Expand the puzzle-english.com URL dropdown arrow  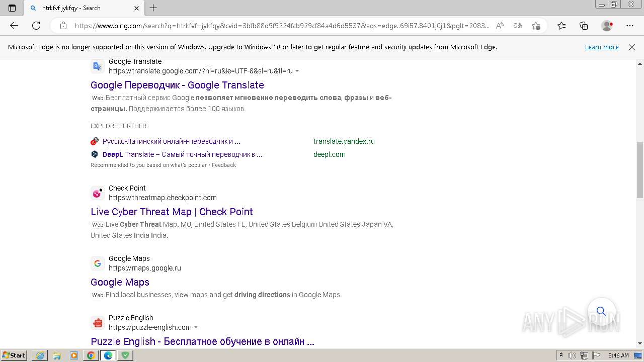pos(196,327)
